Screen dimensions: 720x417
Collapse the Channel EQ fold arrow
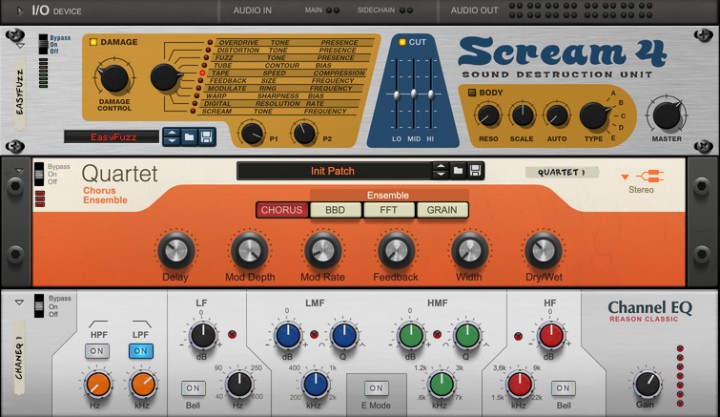click(x=19, y=302)
